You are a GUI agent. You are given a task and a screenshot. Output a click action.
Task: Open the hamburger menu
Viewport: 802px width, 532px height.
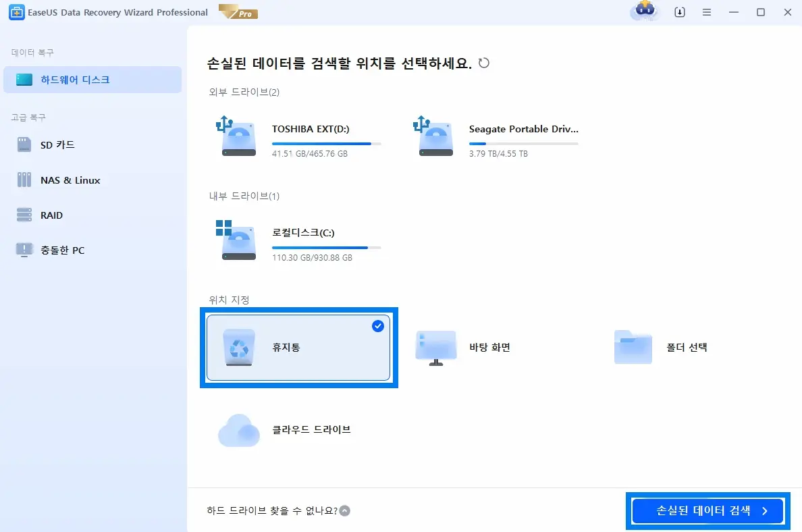(707, 12)
